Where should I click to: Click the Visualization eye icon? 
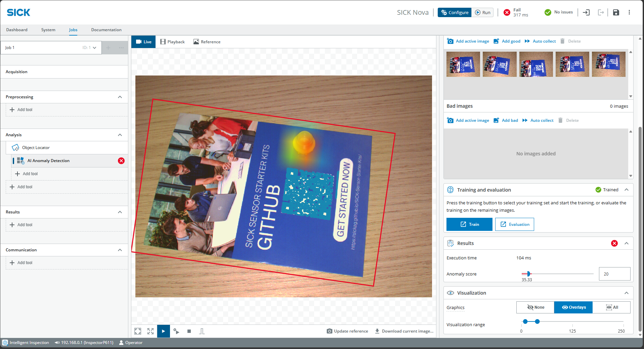click(x=450, y=293)
